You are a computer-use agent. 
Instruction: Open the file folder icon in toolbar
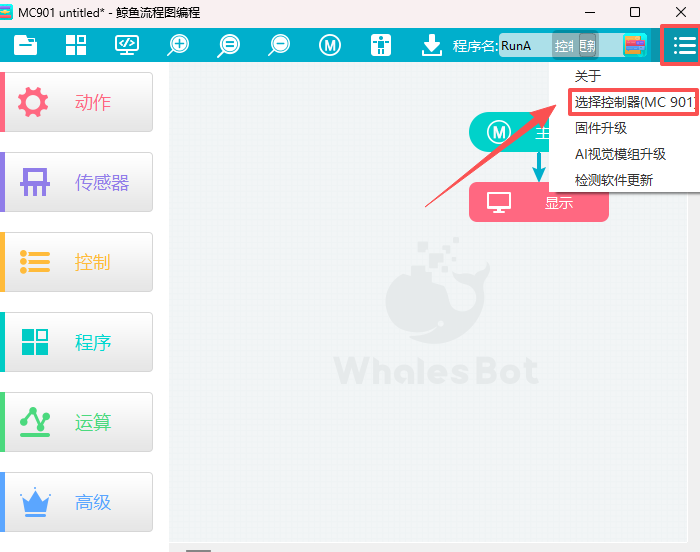point(25,45)
